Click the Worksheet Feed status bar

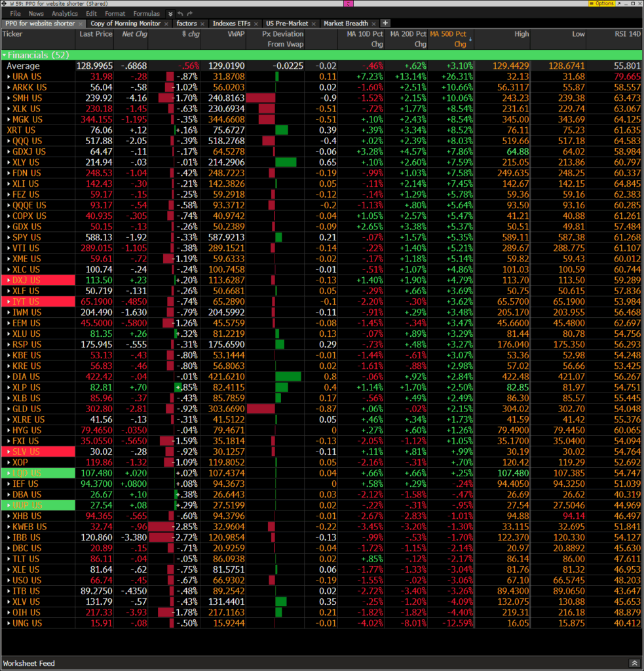click(x=322, y=663)
